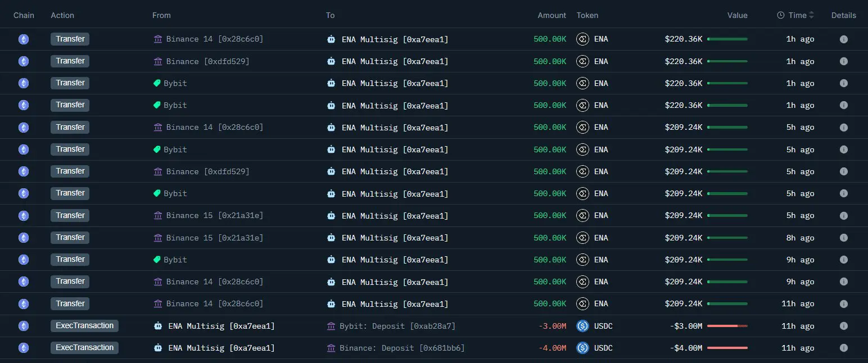This screenshot has width=868, height=363.
Task: Open Binance: Deposit [0x681bb6] address link
Action: click(x=402, y=348)
